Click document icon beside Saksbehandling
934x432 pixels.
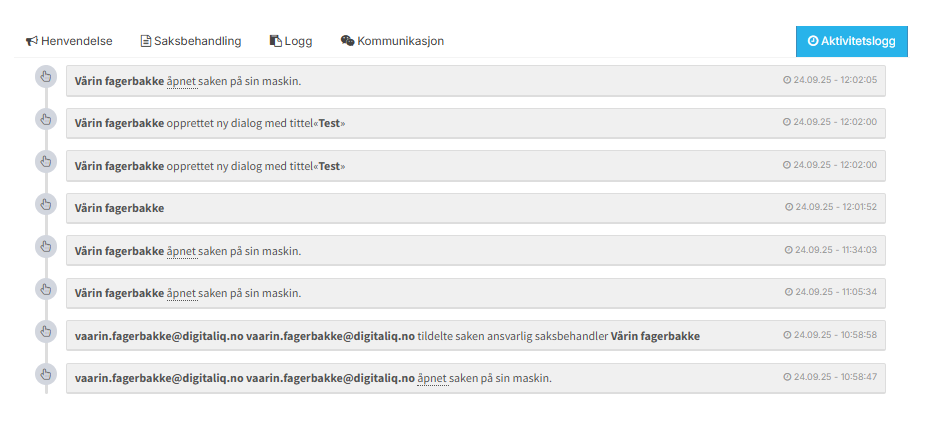click(x=146, y=41)
